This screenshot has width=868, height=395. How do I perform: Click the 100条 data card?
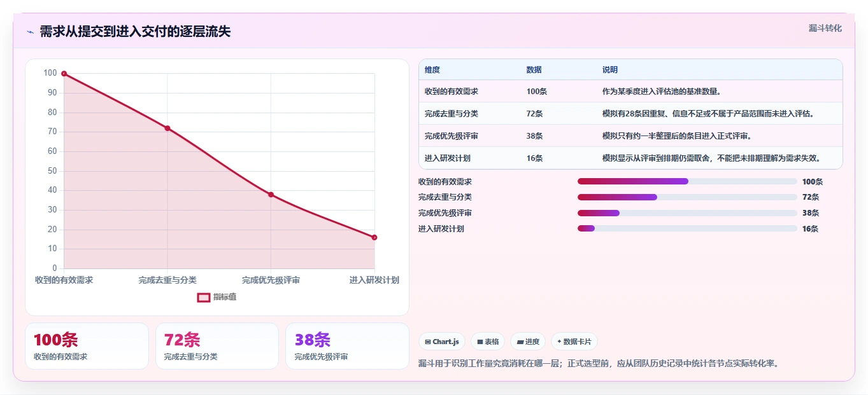pos(87,346)
